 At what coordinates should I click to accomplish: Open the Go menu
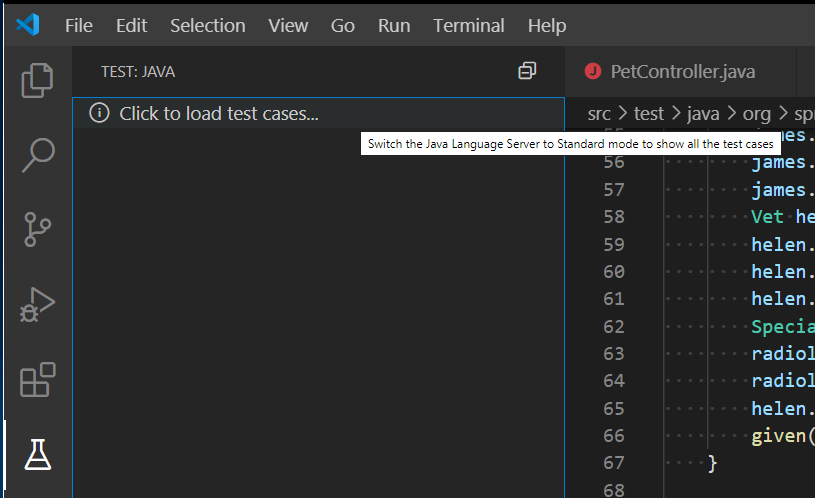(x=343, y=25)
